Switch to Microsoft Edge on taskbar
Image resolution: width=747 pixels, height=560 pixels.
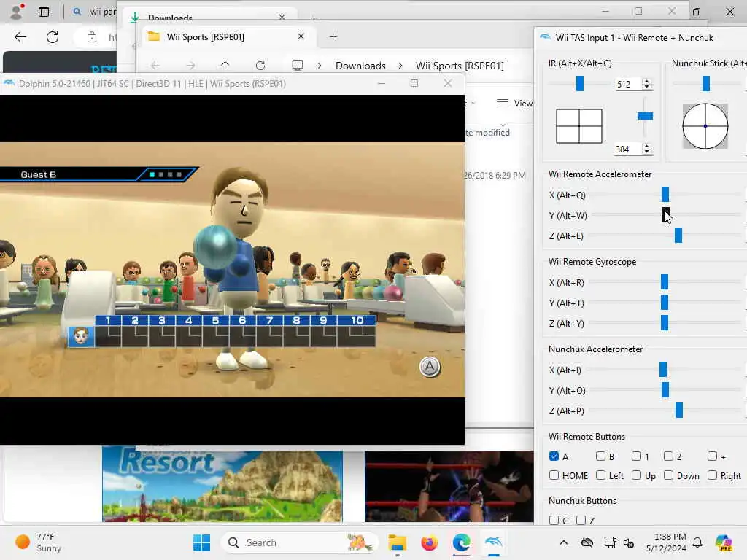coord(461,542)
